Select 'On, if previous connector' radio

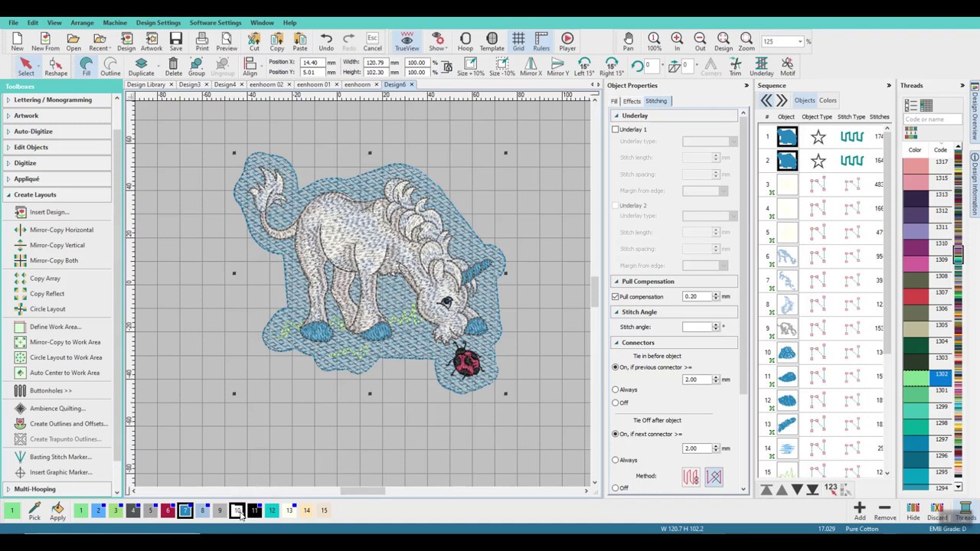click(x=615, y=367)
